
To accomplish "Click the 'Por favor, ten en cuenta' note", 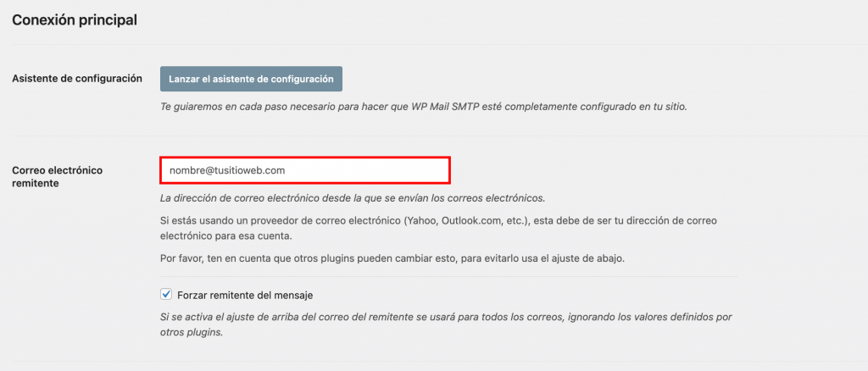I will (x=392, y=258).
